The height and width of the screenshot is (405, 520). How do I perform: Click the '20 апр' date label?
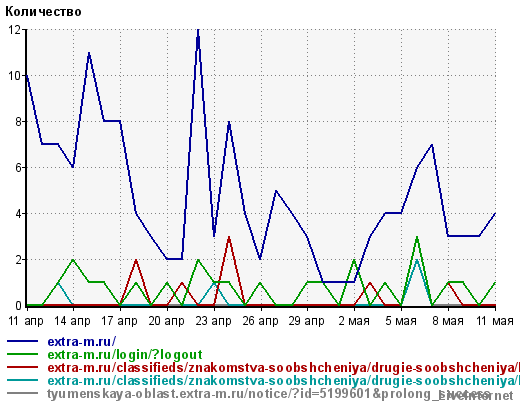pyautogui.click(x=166, y=321)
